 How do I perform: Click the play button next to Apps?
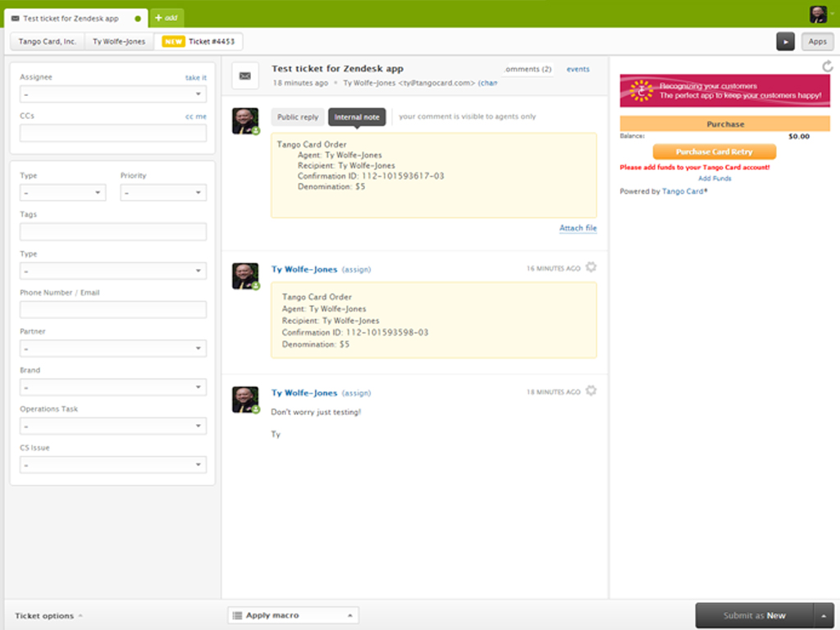pyautogui.click(x=785, y=42)
